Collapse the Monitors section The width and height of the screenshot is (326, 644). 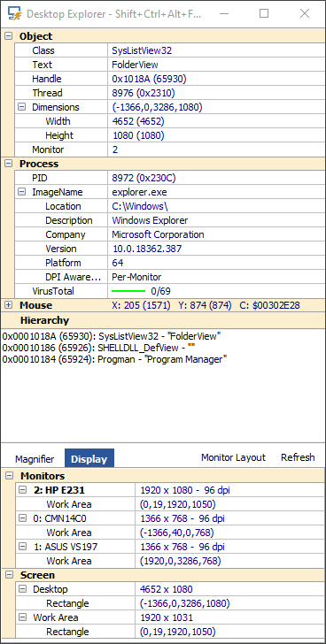(x=9, y=476)
